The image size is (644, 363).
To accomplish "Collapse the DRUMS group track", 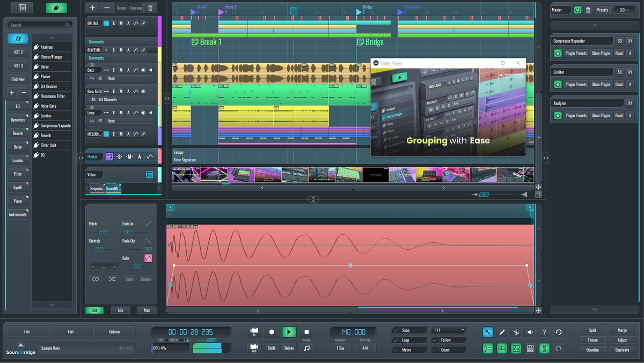I will (x=106, y=24).
